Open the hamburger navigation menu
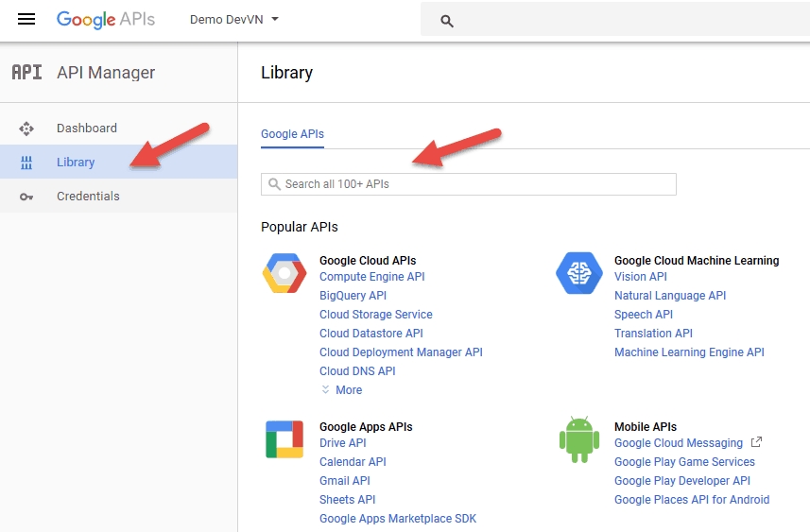The width and height of the screenshot is (810, 532). [26, 20]
